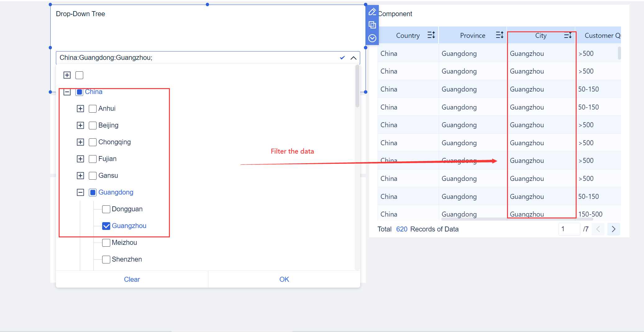This screenshot has height=332, width=644.
Task: Click the sort icon in City column header
Action: (569, 35)
